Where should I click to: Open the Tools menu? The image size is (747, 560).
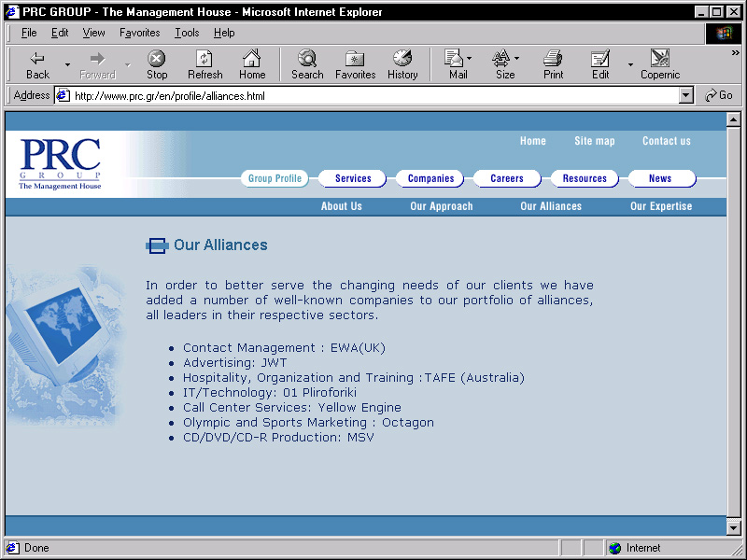187,33
